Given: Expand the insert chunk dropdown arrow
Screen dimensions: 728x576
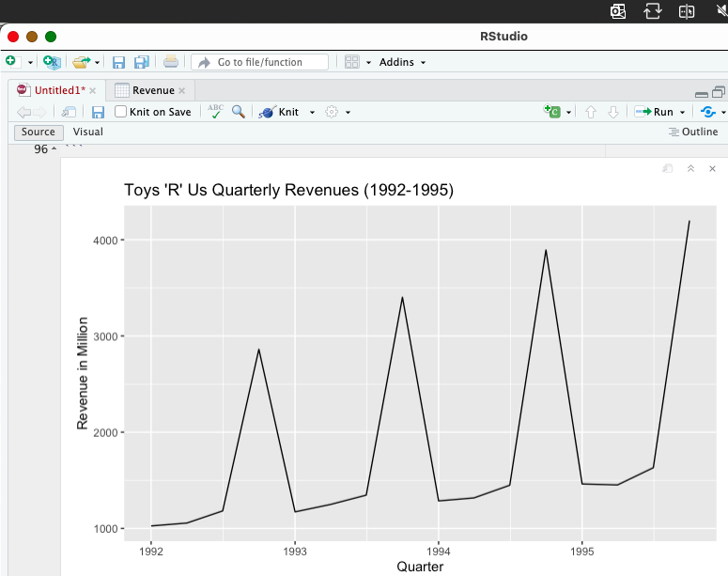Looking at the screenshot, I should (568, 112).
